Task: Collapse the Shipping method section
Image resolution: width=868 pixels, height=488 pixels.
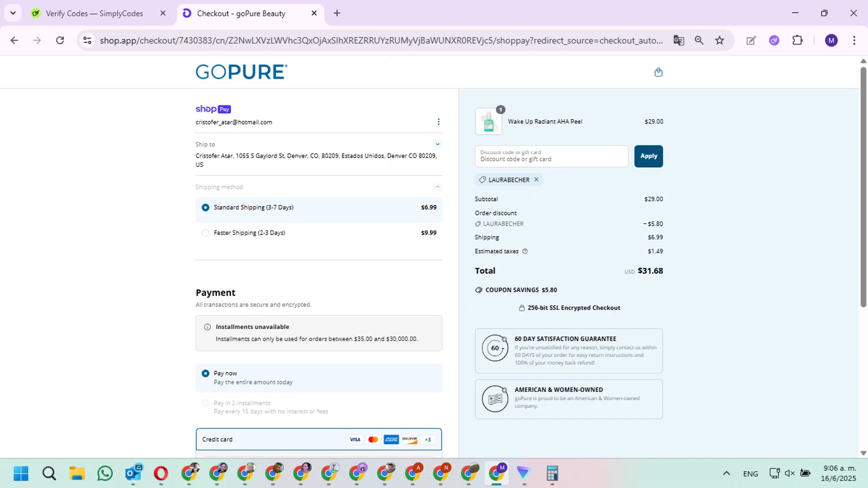Action: (437, 187)
